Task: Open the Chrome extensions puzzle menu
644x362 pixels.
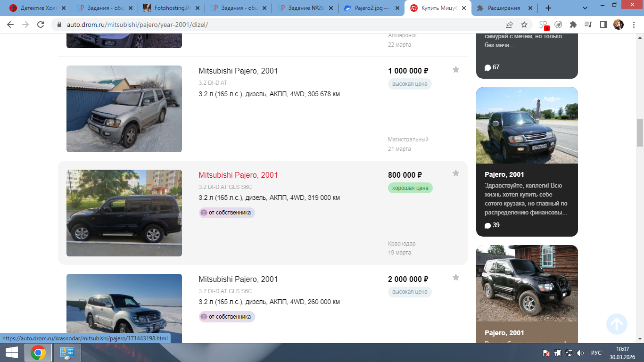Action: pyautogui.click(x=573, y=25)
